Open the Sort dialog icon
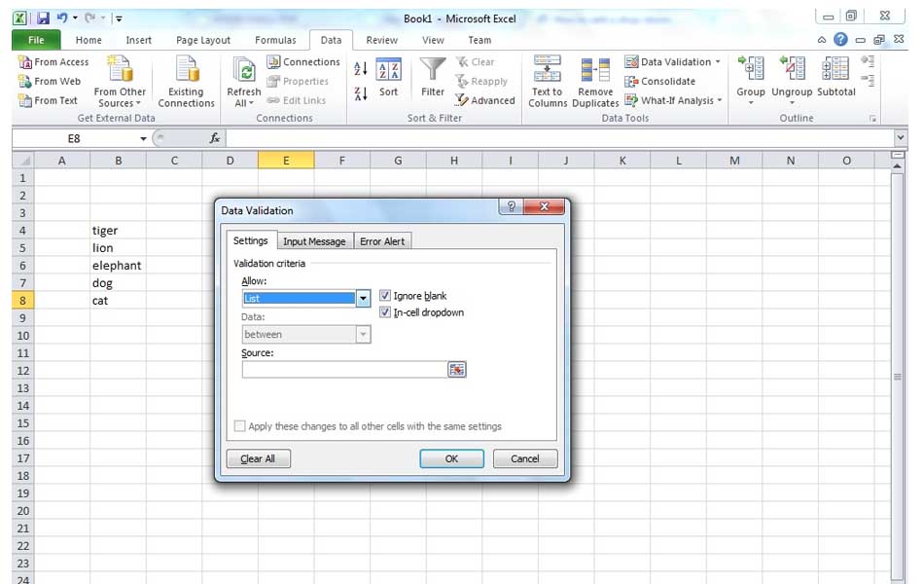The width and height of the screenshot is (924, 584). click(388, 71)
